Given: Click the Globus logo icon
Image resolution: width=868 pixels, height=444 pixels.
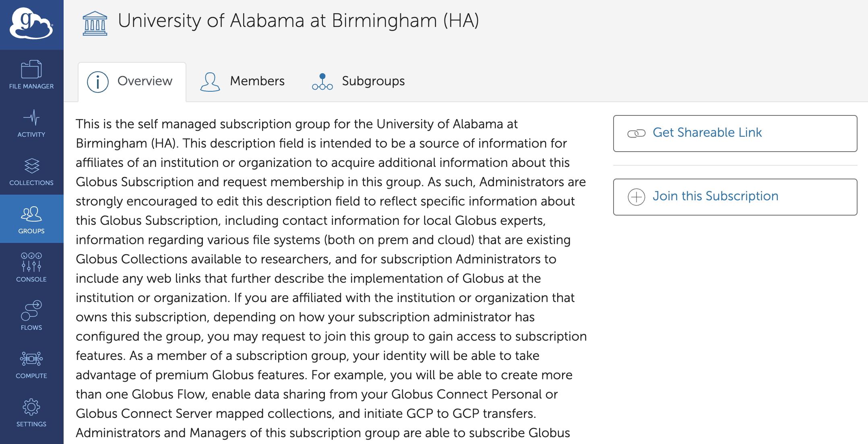Looking at the screenshot, I should (31, 24).
